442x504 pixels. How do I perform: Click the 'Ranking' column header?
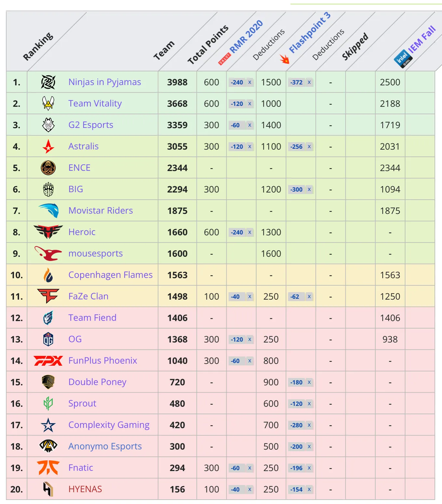(x=38, y=46)
